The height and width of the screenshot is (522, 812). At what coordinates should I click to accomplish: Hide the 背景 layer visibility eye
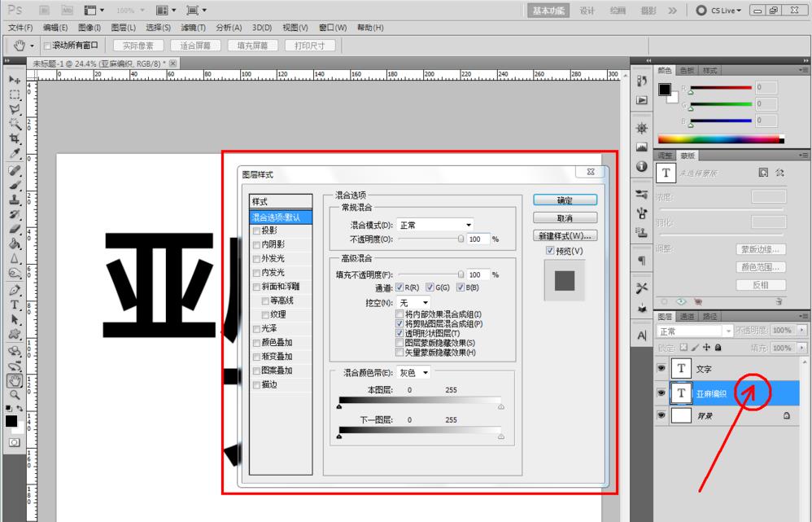tap(662, 416)
